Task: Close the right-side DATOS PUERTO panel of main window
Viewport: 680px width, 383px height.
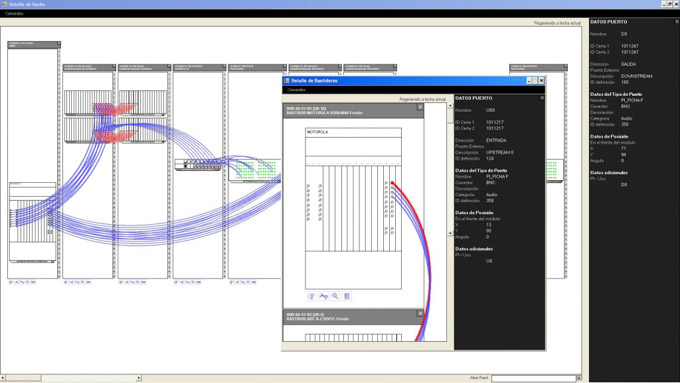Action: point(677,21)
